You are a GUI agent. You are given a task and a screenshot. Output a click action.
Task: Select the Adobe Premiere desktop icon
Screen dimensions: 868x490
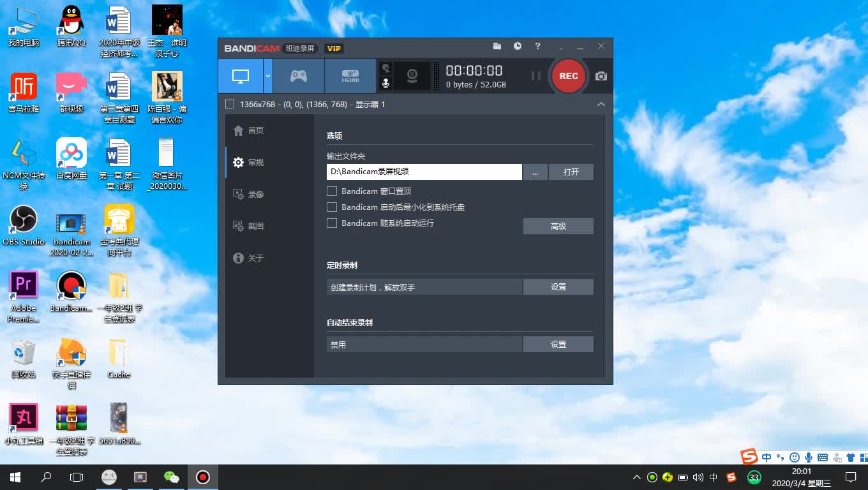tap(24, 297)
